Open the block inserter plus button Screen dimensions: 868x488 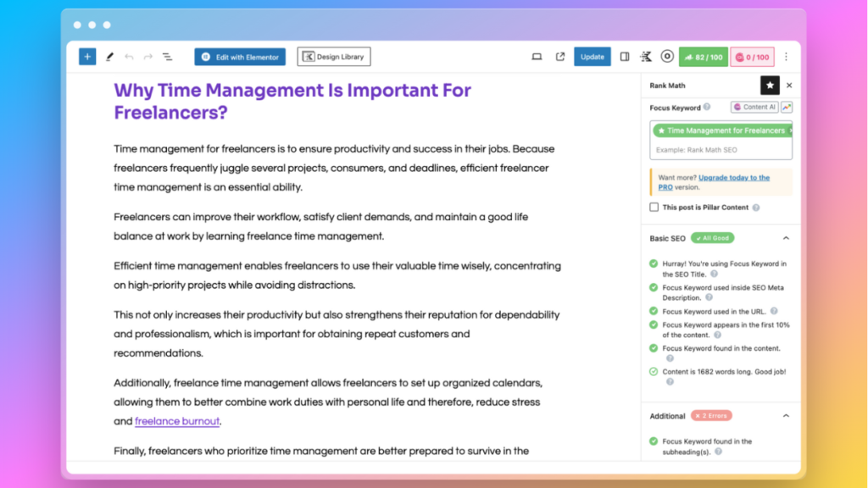pos(87,57)
